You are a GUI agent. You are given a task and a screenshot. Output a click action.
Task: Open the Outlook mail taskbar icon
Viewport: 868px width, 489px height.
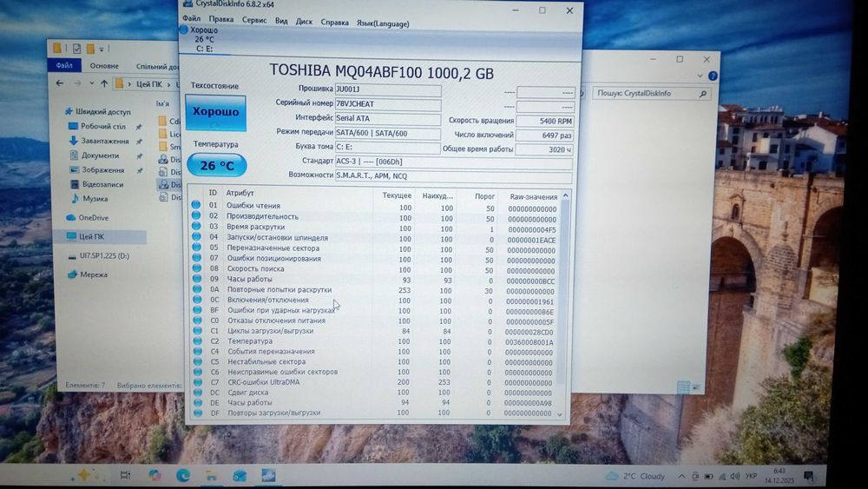coord(240,475)
